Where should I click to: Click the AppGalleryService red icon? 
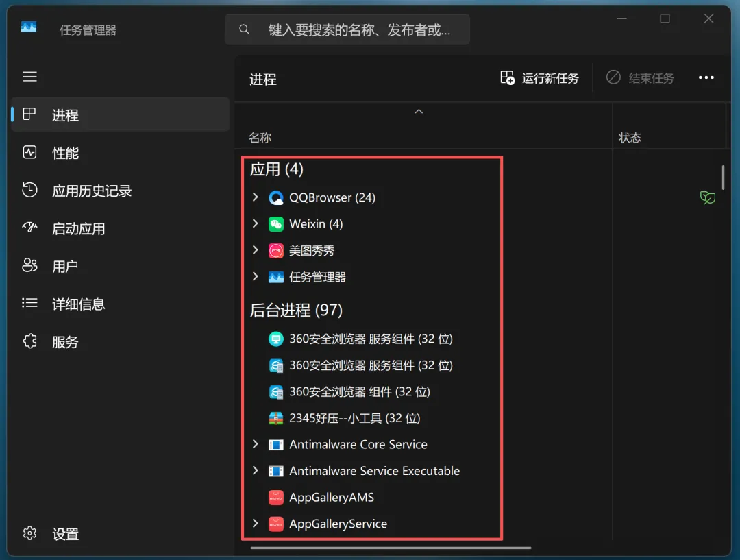(x=276, y=524)
